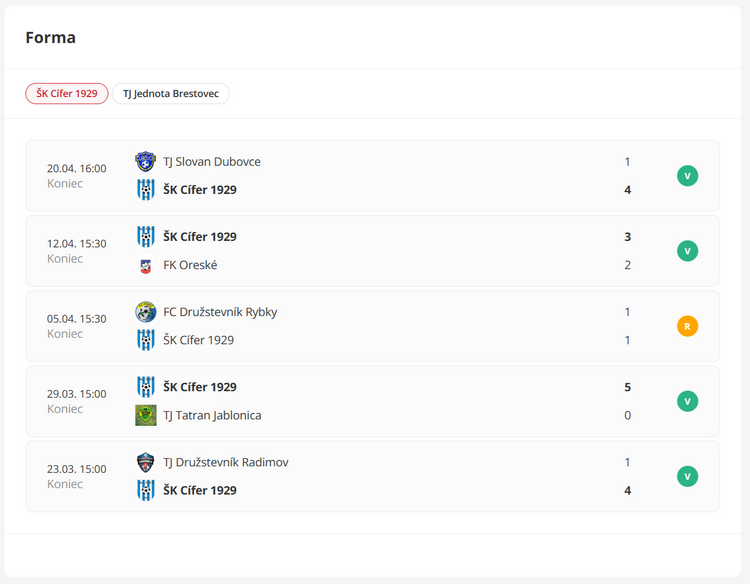Click the date 29.03. 15:00
Image resolution: width=750 pixels, height=584 pixels.
tap(77, 394)
